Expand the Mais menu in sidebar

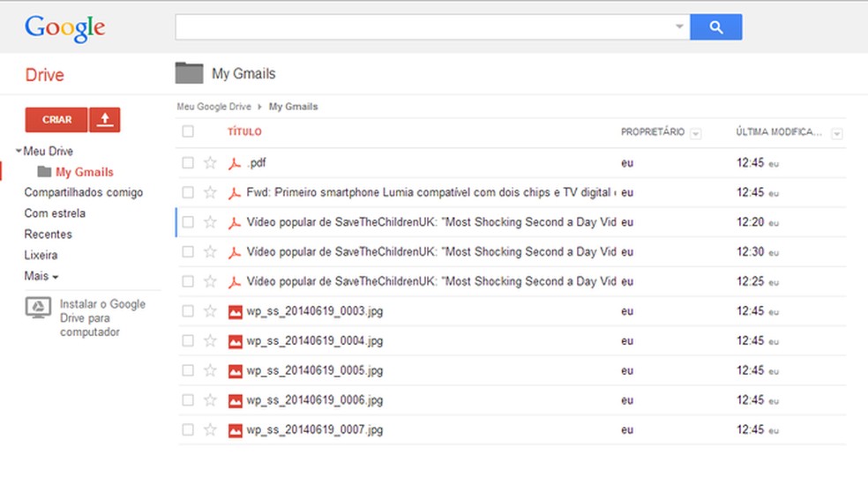pos(41,276)
